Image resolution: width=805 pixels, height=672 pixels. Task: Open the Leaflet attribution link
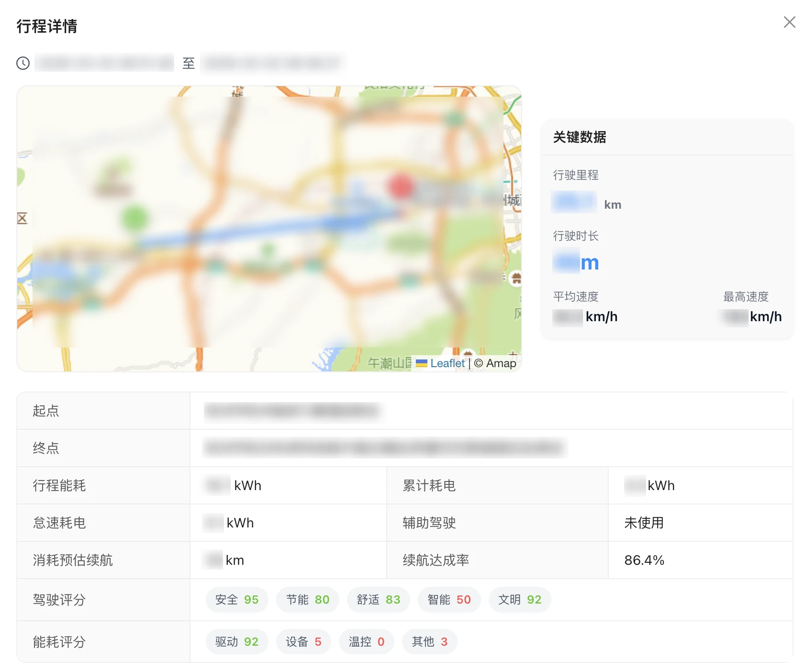point(447,363)
